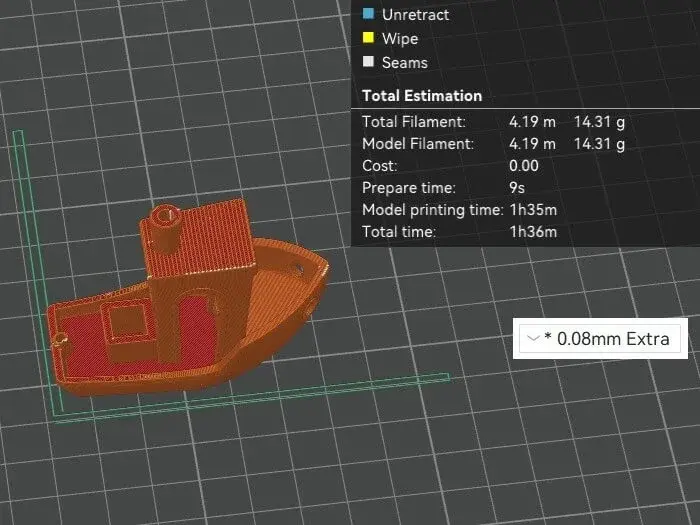The width and height of the screenshot is (700, 525).
Task: Select the Total Estimation heading
Action: tap(422, 96)
